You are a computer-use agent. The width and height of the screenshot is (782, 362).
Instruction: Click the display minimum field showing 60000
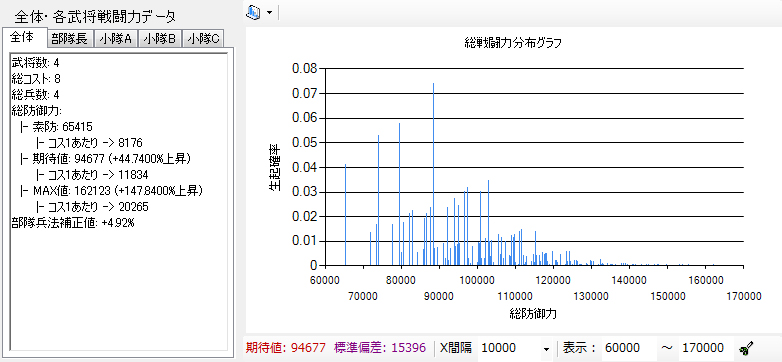pyautogui.click(x=628, y=348)
